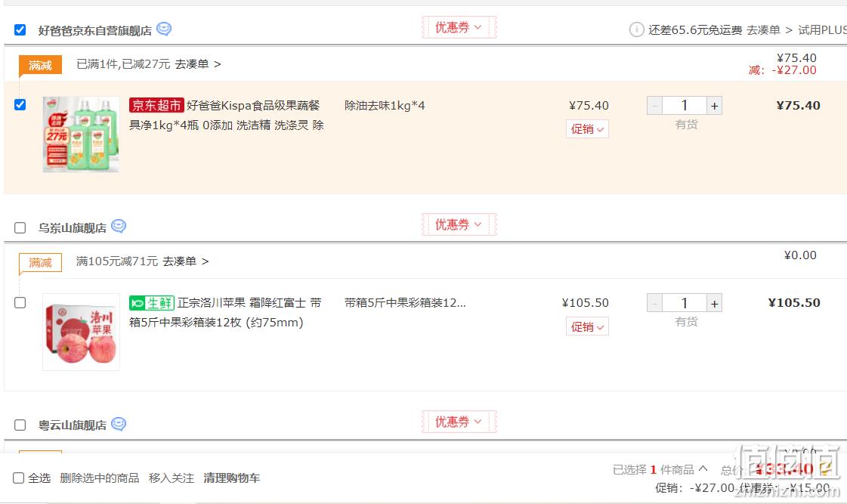The height and width of the screenshot is (504, 847).
Task: Click outlined 满减 tag in 乌岽山旗舰店
Action: click(41, 262)
